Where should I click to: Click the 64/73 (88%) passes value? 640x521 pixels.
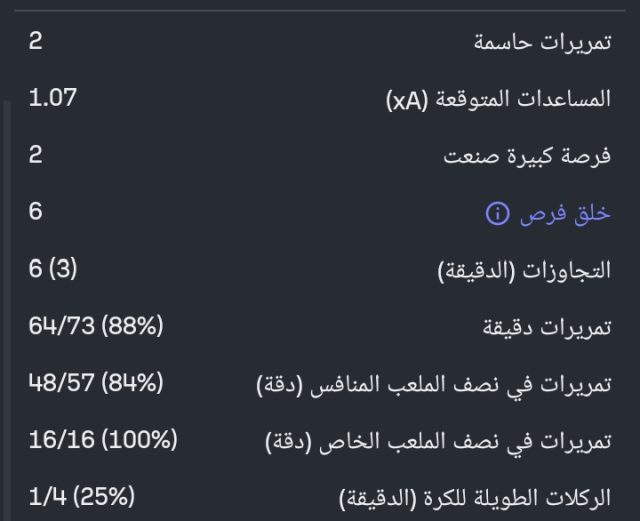click(x=96, y=327)
